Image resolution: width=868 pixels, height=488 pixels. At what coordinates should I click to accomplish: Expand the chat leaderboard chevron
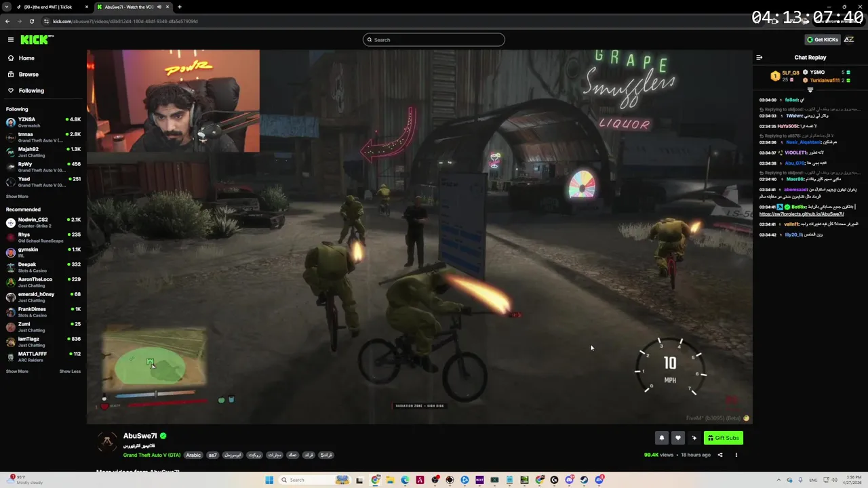pyautogui.click(x=810, y=89)
